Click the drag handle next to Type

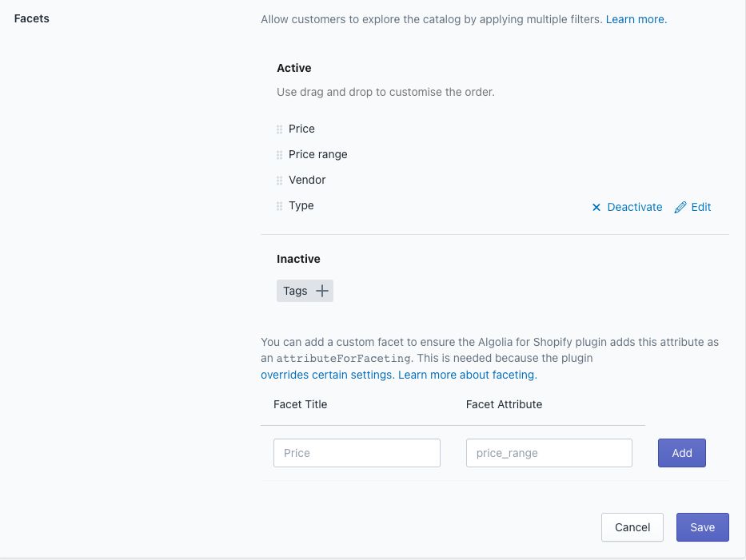(279, 206)
